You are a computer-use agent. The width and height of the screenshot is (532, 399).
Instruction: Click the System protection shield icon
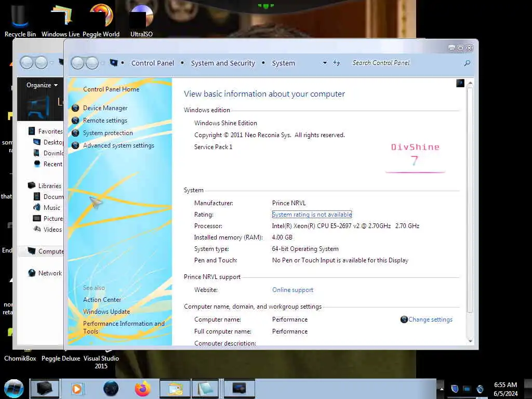(x=75, y=133)
